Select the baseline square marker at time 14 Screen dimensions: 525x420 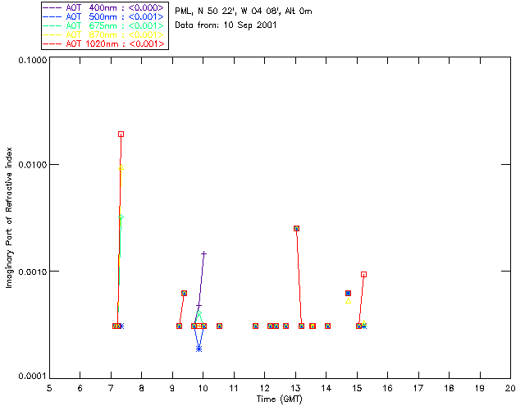(x=328, y=326)
